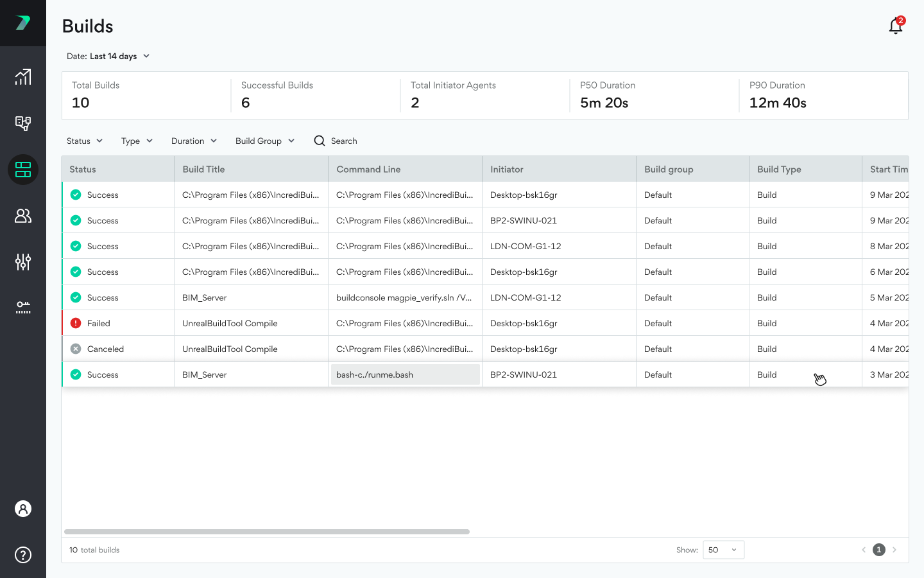Click success icon in buildconsole magpie_verify row
Viewport: 924px width, 578px height.
[76, 297]
